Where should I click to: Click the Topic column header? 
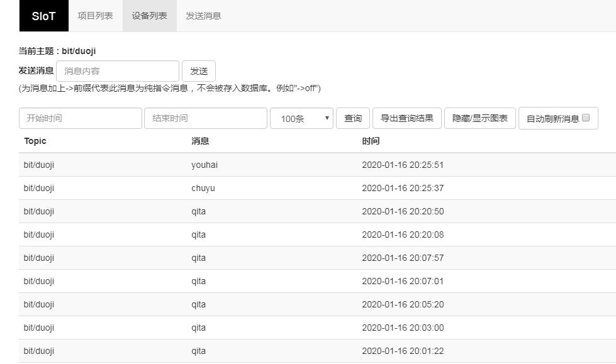[x=35, y=141]
